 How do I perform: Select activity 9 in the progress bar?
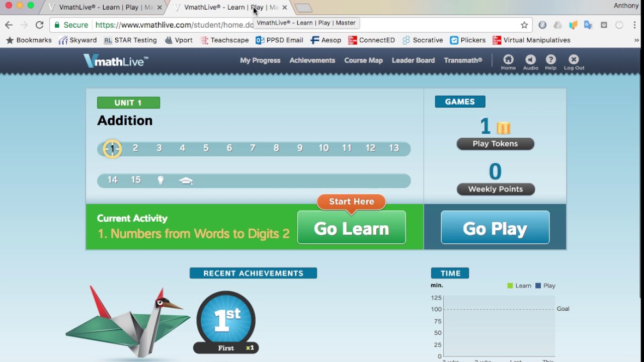click(x=300, y=148)
